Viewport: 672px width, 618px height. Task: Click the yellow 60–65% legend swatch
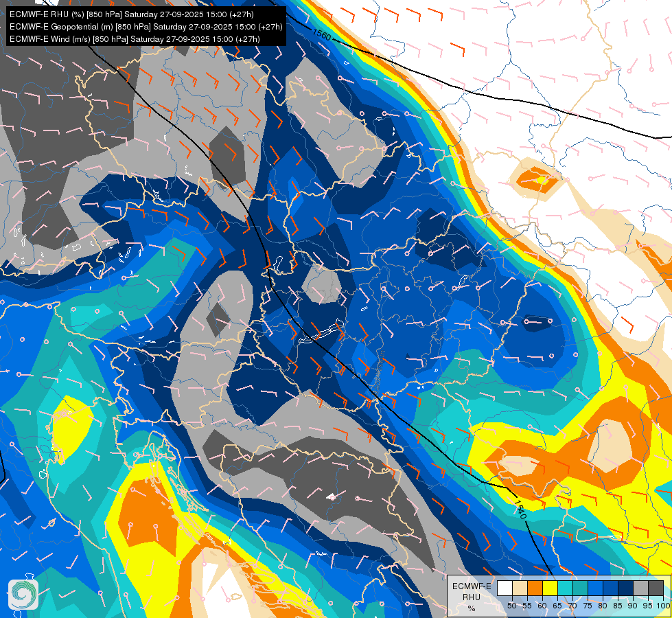pos(551,588)
